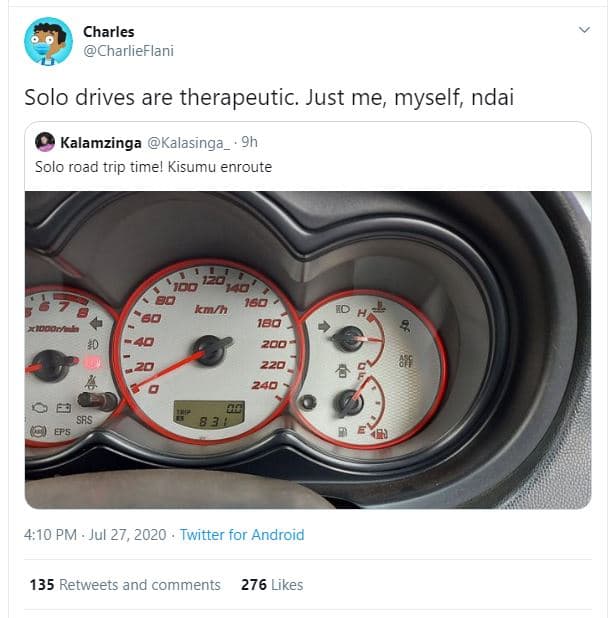
Task: View the 276 Likes list
Action: click(272, 584)
